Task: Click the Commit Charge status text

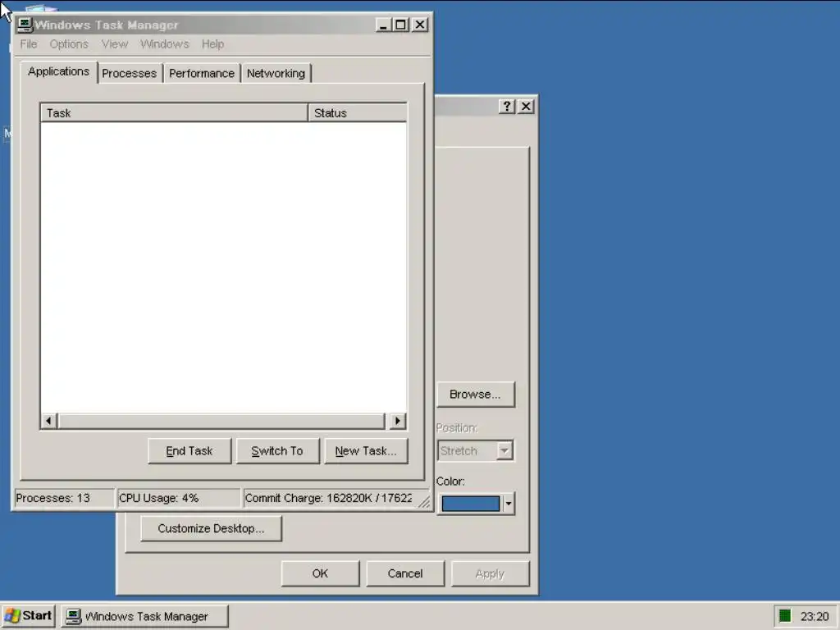Action: click(328, 498)
